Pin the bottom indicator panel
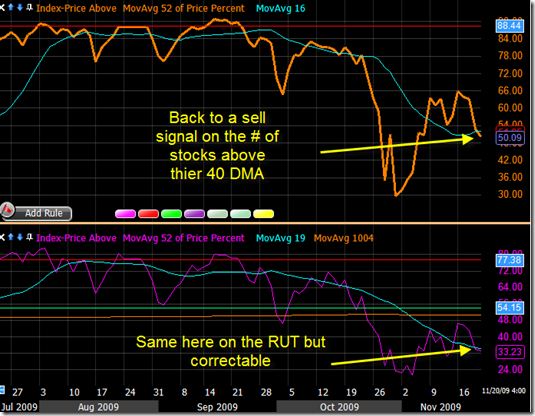 pyautogui.click(x=29, y=237)
